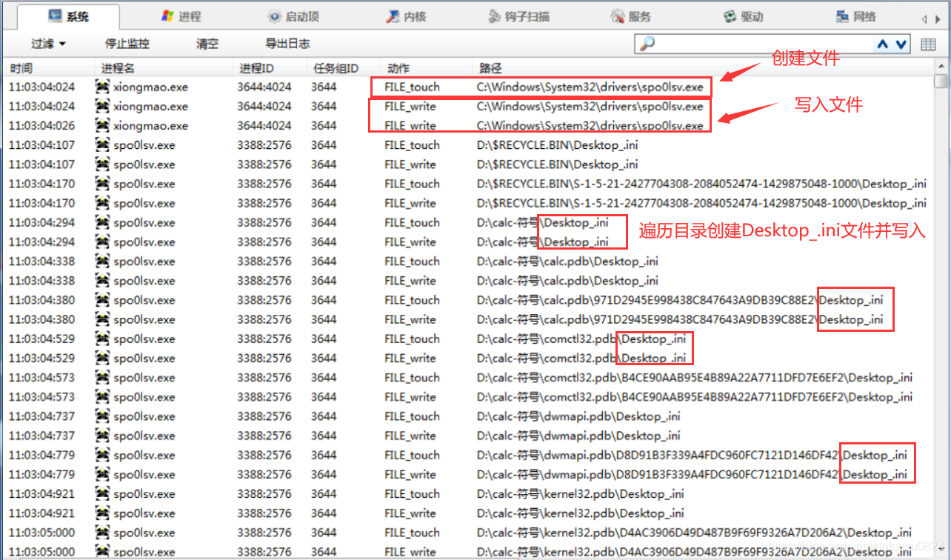Select comctl32.pdb\B4CE90AAB95E4B89 path in FILE_write row

point(695,396)
